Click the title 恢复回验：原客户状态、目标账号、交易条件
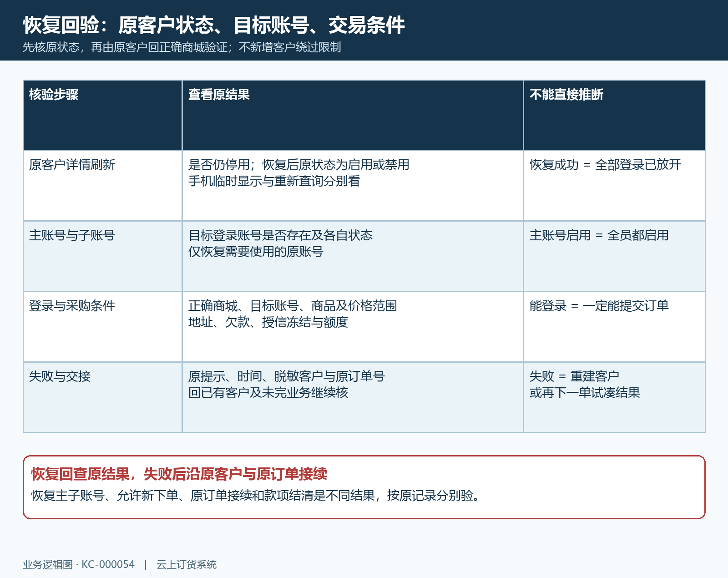This screenshot has width=728, height=578. [x=214, y=25]
